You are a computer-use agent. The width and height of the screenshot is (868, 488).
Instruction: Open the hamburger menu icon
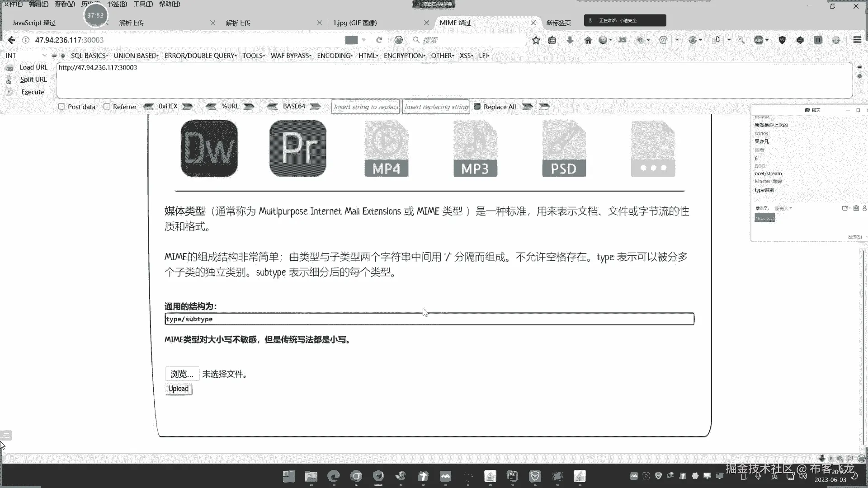click(x=857, y=40)
